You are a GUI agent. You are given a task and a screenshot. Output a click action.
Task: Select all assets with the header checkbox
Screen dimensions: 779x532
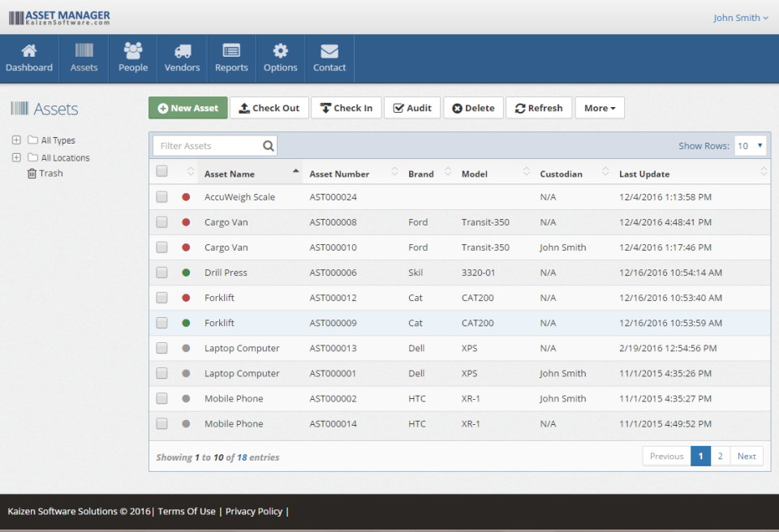pos(161,172)
